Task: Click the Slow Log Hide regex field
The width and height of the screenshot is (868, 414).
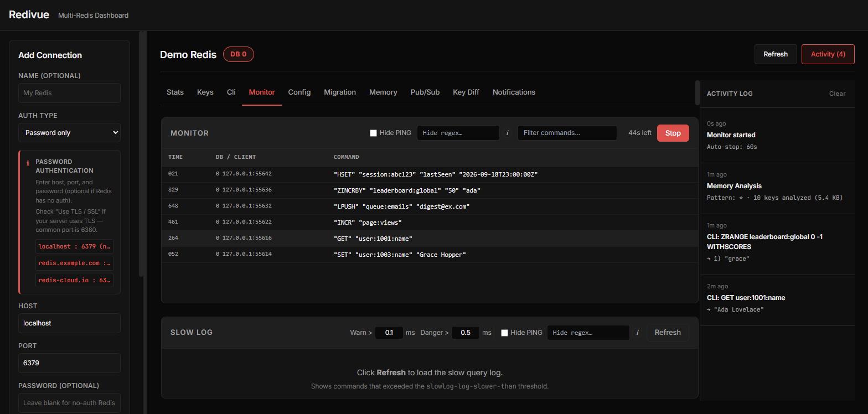Action: 588,333
